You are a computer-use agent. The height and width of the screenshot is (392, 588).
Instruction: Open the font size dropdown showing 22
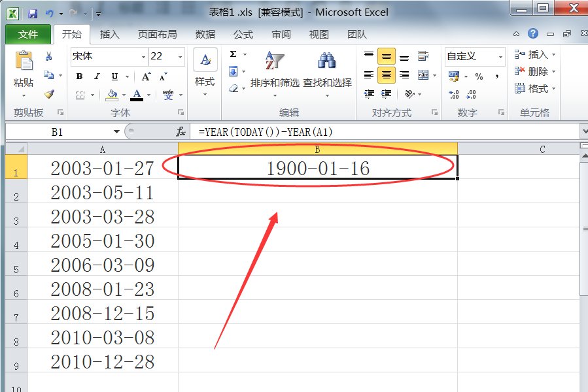[x=165, y=57]
